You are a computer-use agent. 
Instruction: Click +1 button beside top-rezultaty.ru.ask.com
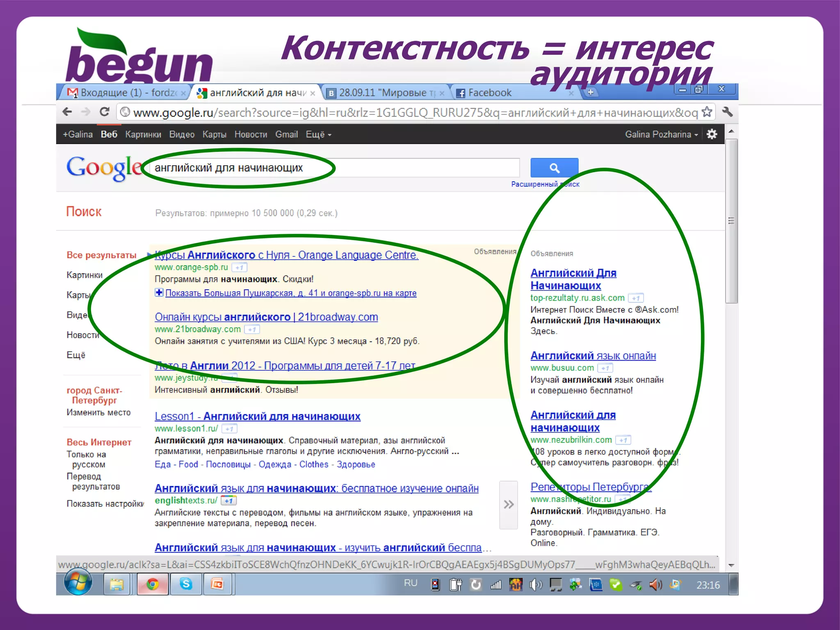[x=636, y=298]
